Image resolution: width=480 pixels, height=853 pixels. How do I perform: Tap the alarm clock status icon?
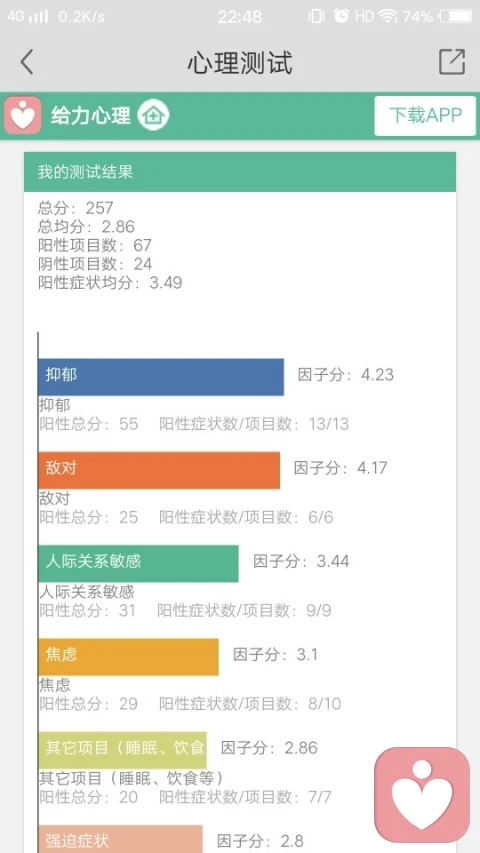pyautogui.click(x=341, y=16)
